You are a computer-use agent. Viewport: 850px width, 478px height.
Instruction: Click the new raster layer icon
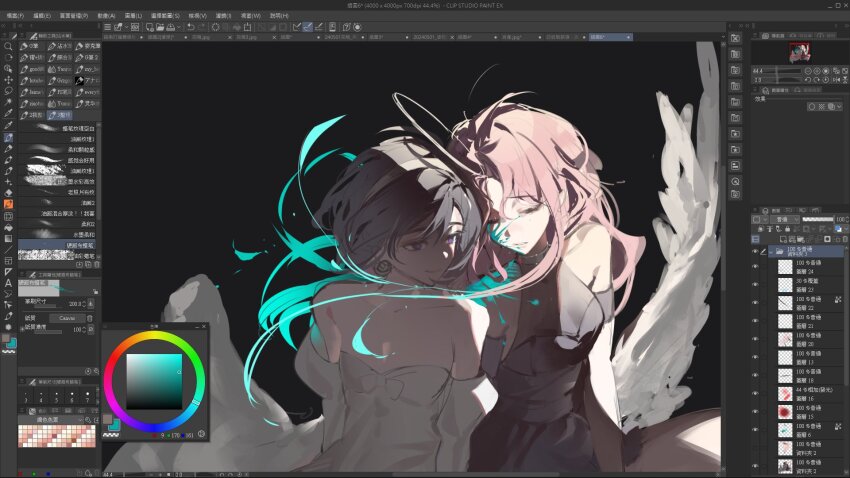click(783, 238)
